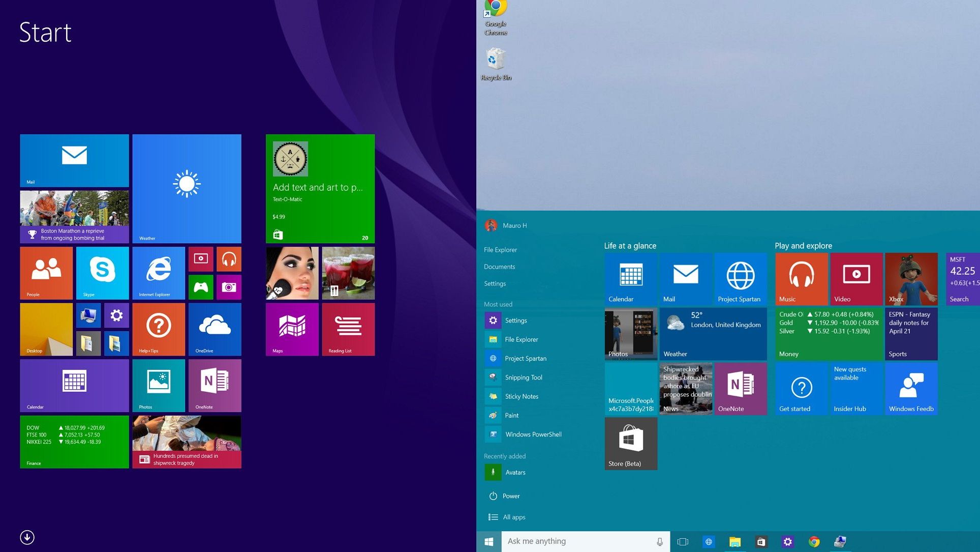The width and height of the screenshot is (980, 552).
Task: Open the Text-O-Matic Store promo tile
Action: (320, 189)
